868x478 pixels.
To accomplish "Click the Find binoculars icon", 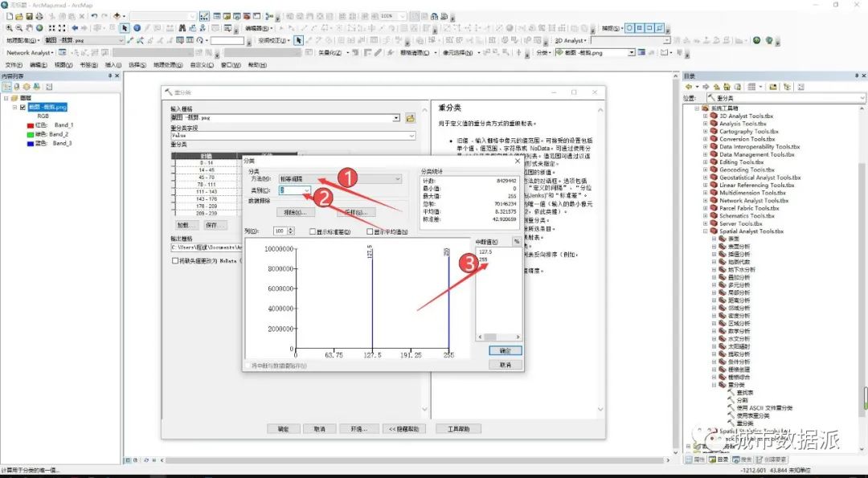I will [182, 28].
